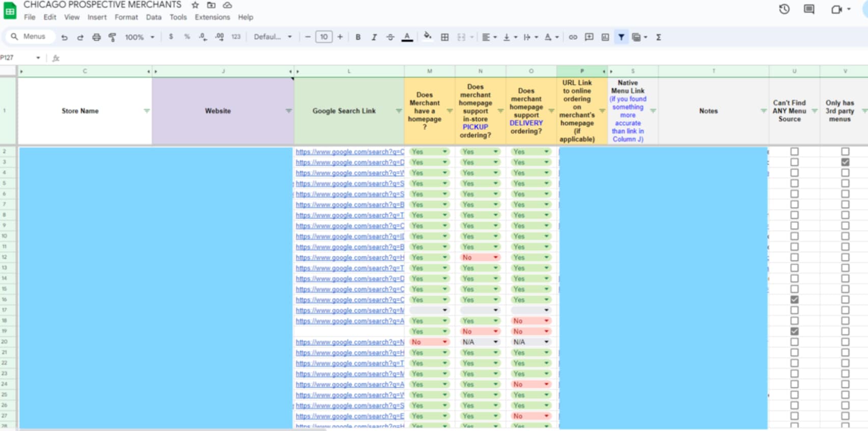Click the redo icon

[80, 37]
